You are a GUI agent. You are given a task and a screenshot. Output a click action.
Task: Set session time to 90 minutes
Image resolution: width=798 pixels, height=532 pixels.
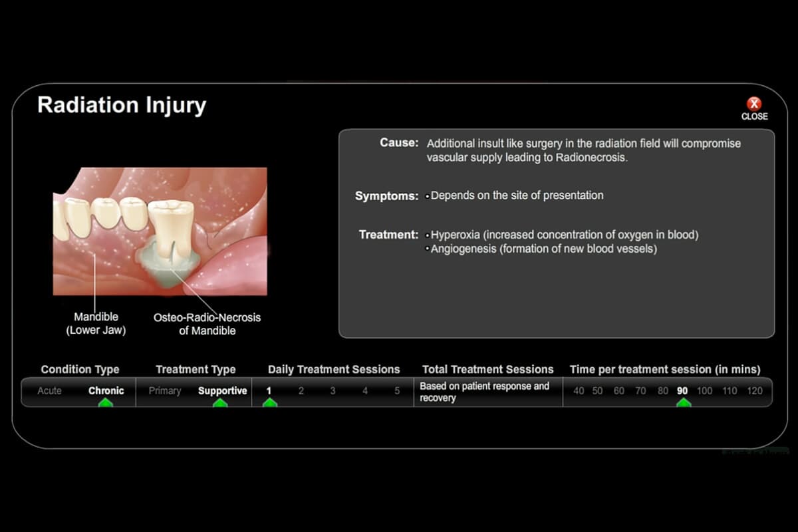click(x=682, y=391)
